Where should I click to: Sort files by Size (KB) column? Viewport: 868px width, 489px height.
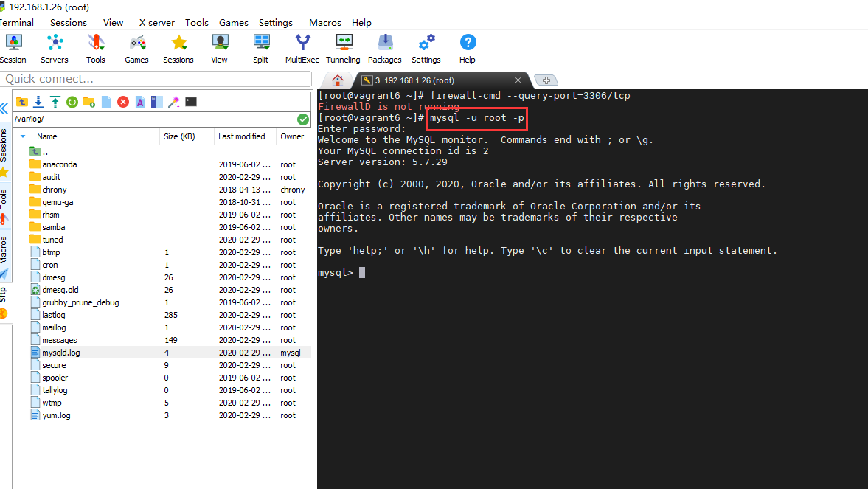(x=179, y=136)
